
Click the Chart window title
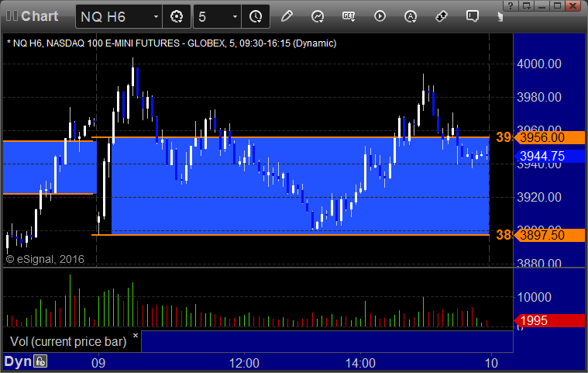[x=40, y=16]
